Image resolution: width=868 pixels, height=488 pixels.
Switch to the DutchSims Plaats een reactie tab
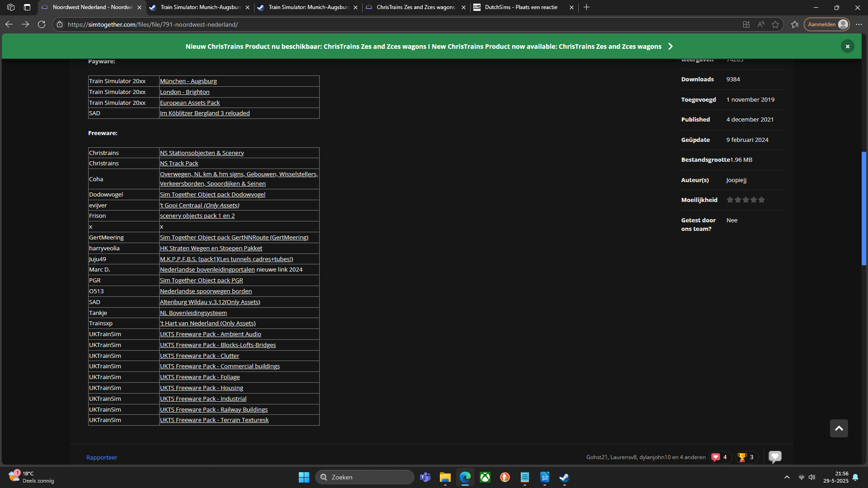click(521, 7)
